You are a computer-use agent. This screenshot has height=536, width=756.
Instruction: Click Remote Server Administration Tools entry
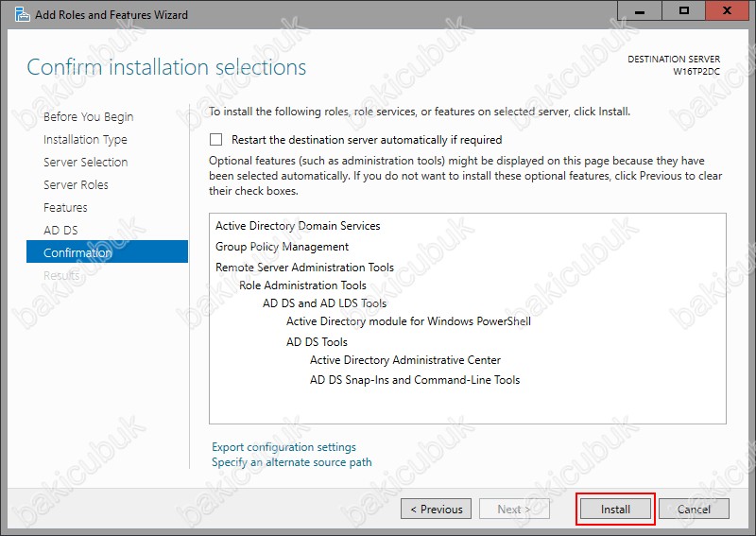click(x=304, y=268)
